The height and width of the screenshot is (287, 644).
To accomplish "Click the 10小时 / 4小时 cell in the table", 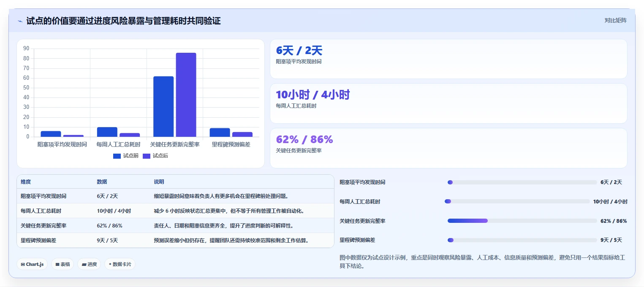I will (x=114, y=211).
